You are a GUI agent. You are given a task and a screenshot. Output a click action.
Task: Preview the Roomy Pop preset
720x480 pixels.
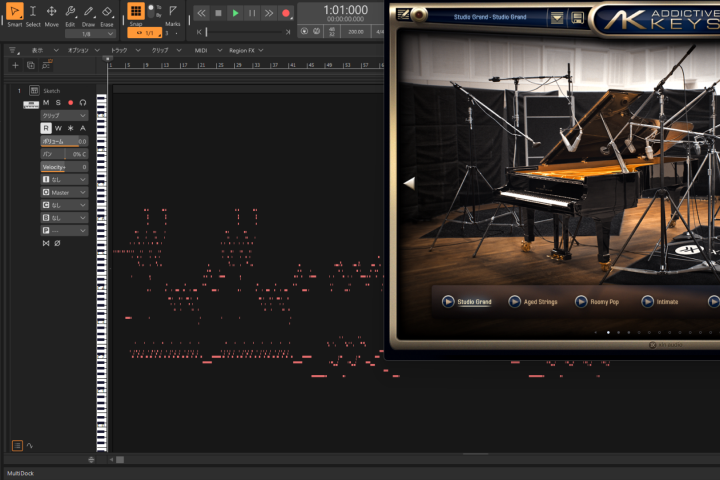coord(581,301)
